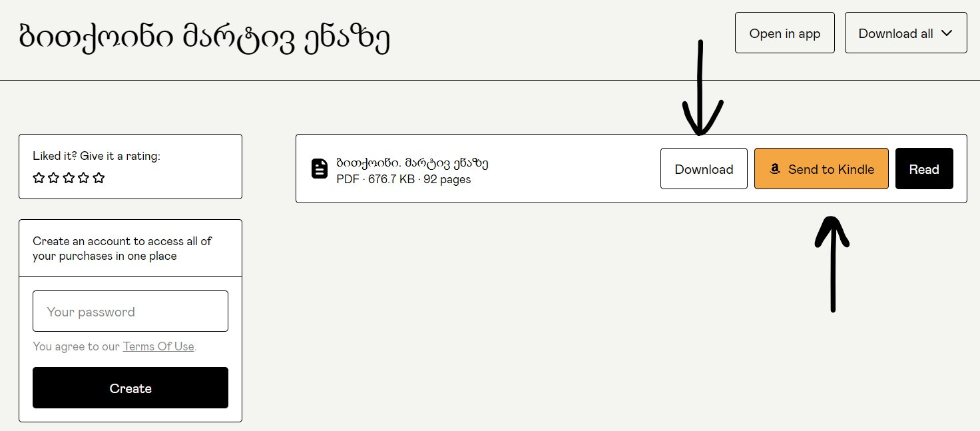Click the Open in app button
The width and height of the screenshot is (980, 431).
tap(784, 33)
